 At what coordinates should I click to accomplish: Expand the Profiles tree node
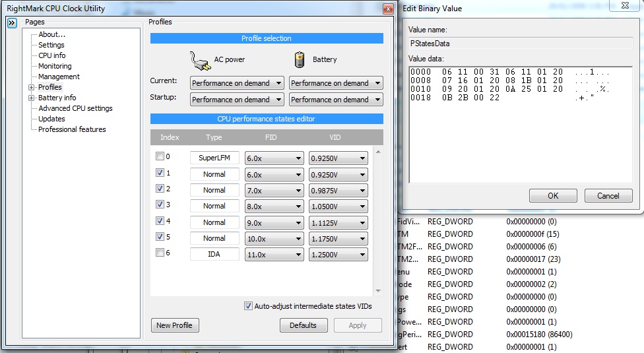[x=31, y=88]
